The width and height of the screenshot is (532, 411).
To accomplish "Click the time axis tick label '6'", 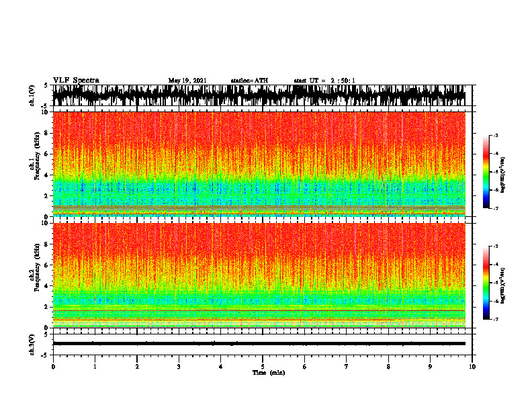I will (x=304, y=367).
